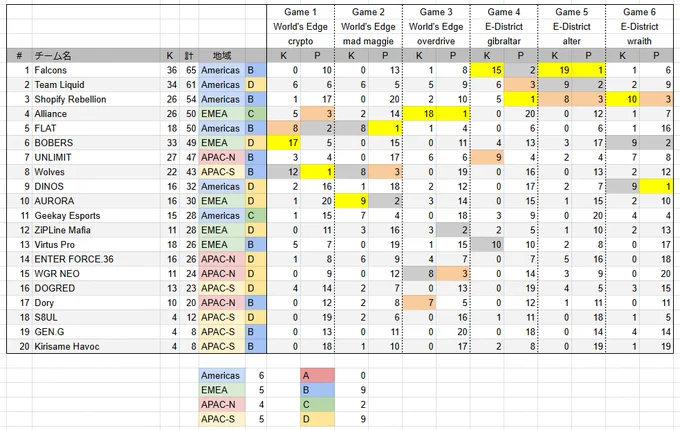
Task: Select the blue B group legend cell
Action: pyautogui.click(x=317, y=390)
